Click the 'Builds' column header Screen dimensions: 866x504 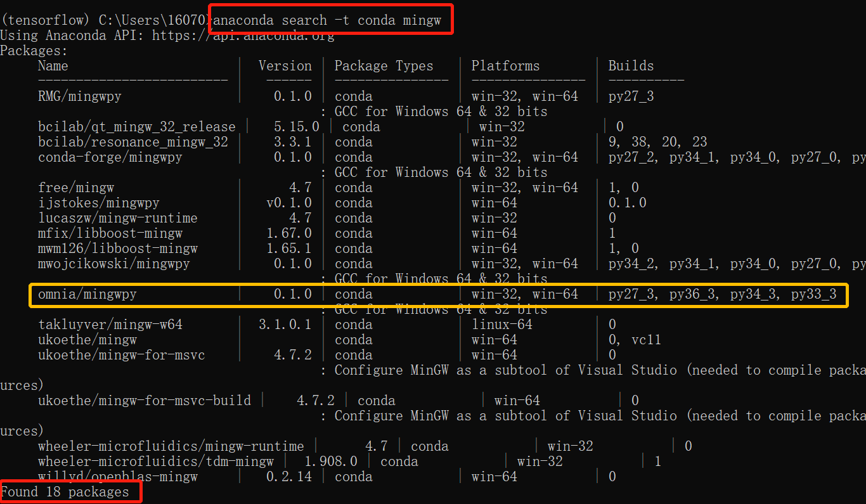(x=631, y=66)
